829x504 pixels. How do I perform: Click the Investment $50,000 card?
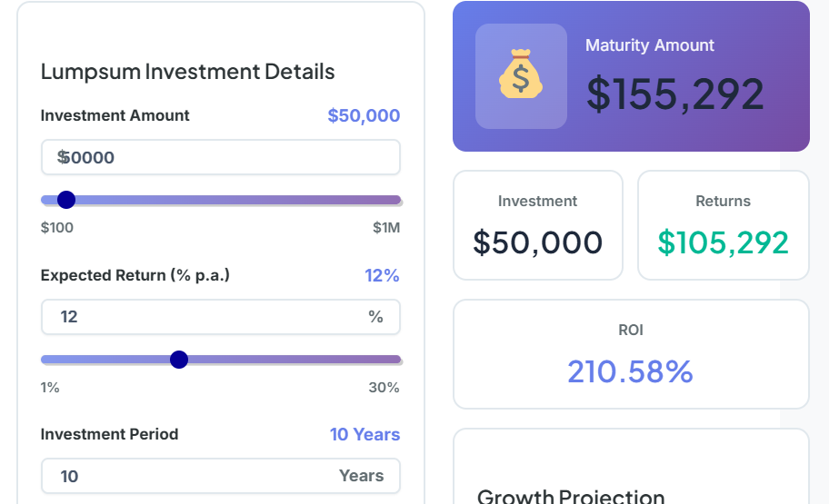[538, 225]
